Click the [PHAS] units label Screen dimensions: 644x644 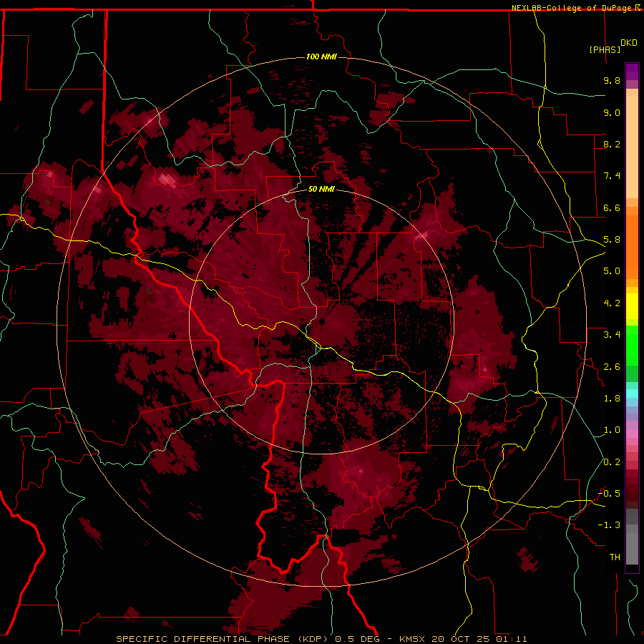[605, 49]
